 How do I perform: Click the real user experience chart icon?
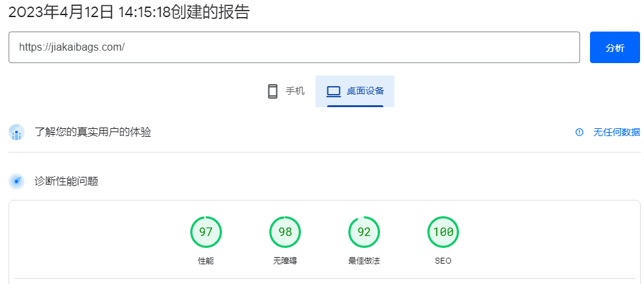point(16,132)
